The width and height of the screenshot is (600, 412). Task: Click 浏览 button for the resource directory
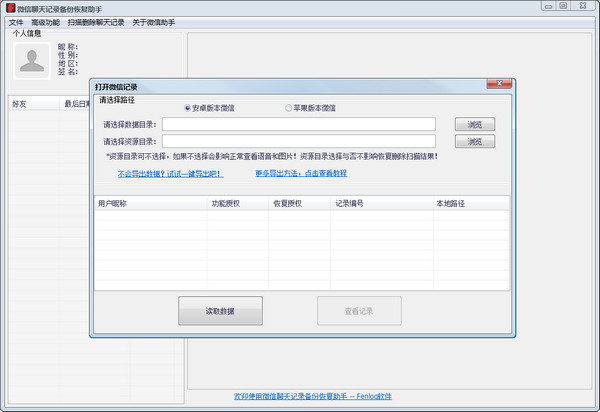coord(475,142)
